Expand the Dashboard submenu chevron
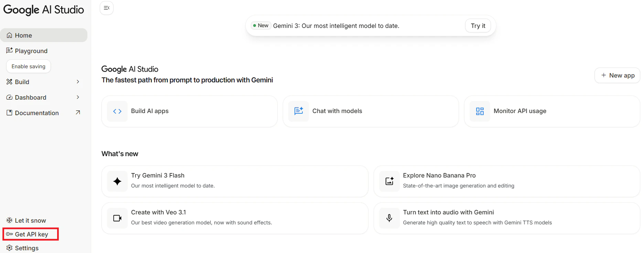The width and height of the screenshot is (644, 253). 78,97
